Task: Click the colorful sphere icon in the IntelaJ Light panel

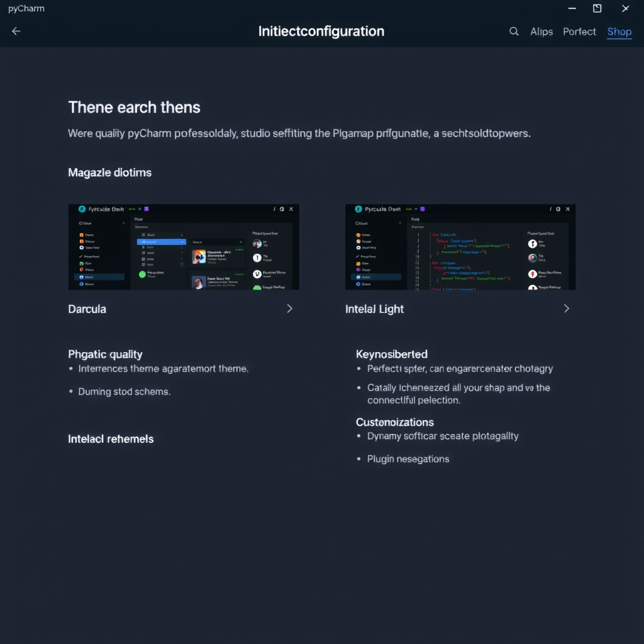Action: [x=531, y=257]
